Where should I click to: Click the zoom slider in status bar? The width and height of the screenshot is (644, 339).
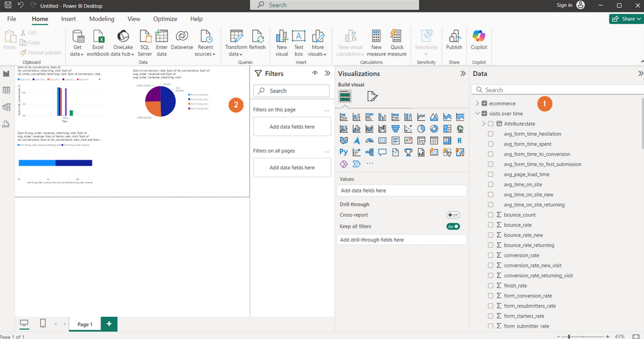coord(569,336)
